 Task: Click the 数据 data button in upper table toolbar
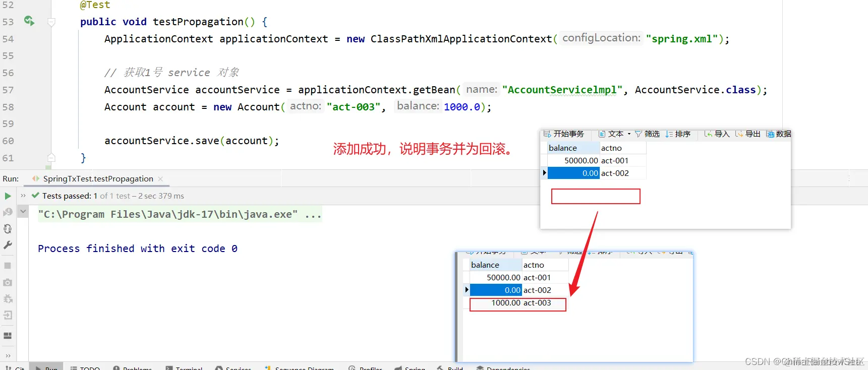tap(779, 134)
